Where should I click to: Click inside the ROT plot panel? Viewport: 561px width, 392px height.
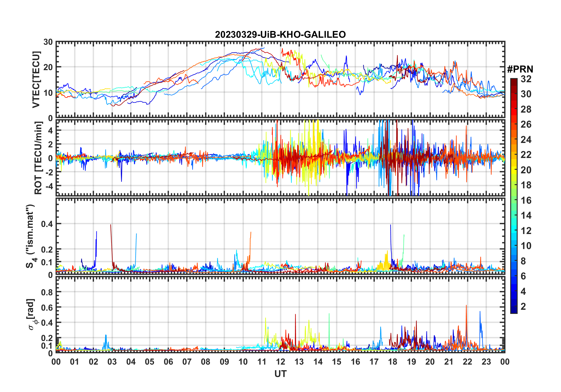tap(280, 158)
